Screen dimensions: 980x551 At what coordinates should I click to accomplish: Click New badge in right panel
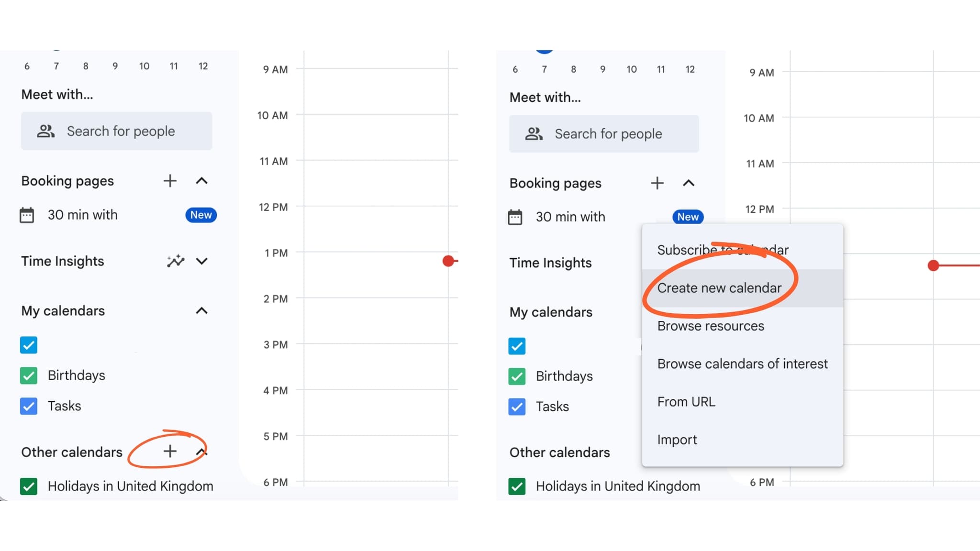tap(688, 217)
